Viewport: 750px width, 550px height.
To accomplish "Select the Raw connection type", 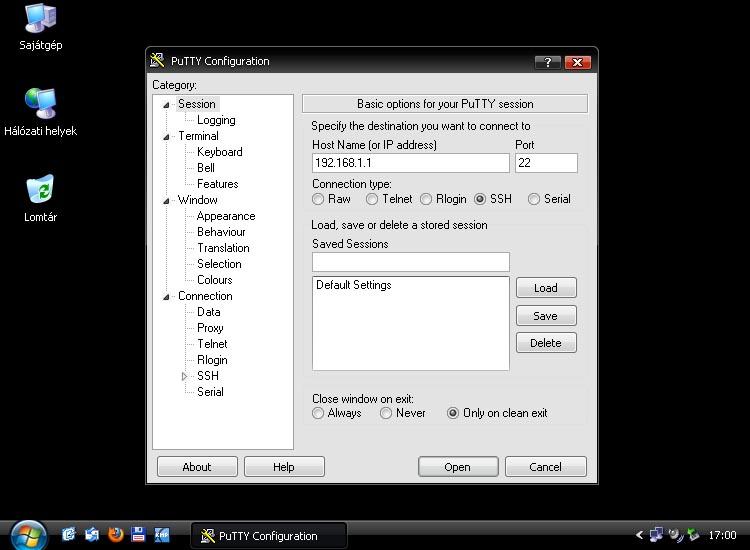I will 318,199.
